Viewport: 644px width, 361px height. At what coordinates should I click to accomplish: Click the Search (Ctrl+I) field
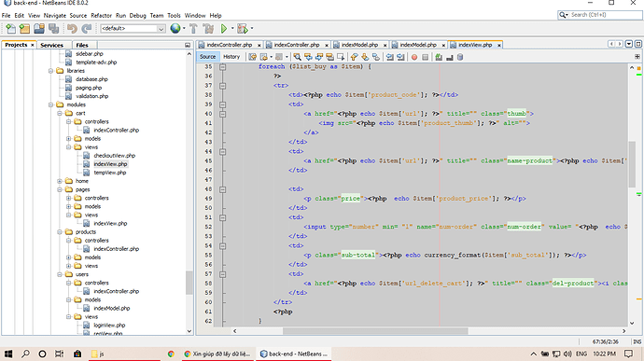[x=599, y=15]
